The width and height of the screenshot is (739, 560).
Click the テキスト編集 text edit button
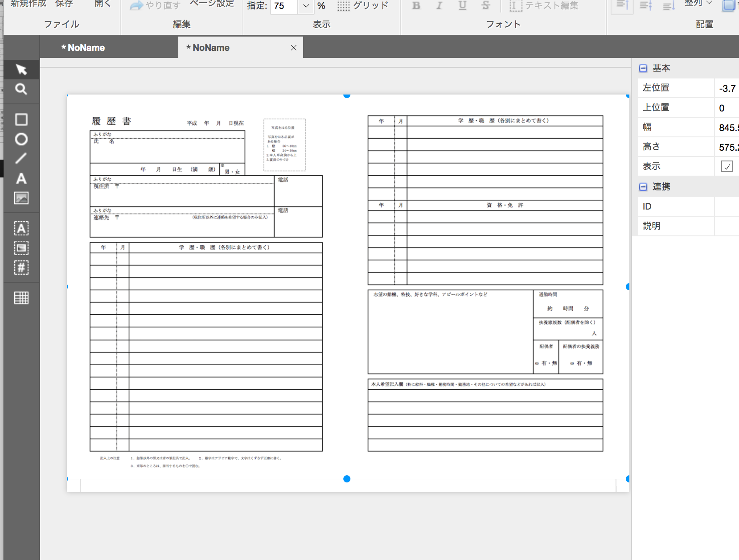click(x=544, y=5)
